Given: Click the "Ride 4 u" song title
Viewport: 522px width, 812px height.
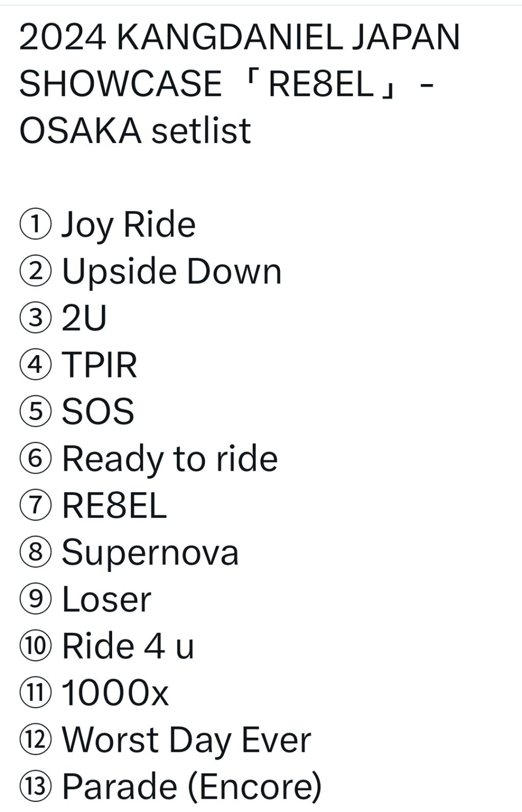Looking at the screenshot, I should [128, 646].
